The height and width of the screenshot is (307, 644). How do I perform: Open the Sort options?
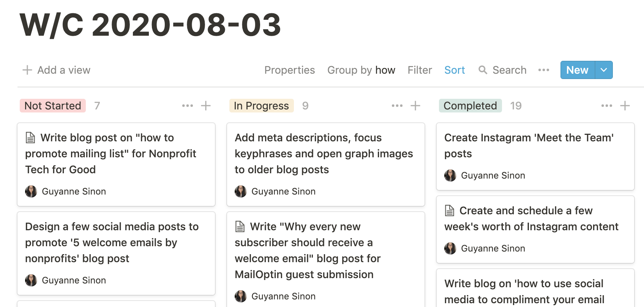coord(455,70)
